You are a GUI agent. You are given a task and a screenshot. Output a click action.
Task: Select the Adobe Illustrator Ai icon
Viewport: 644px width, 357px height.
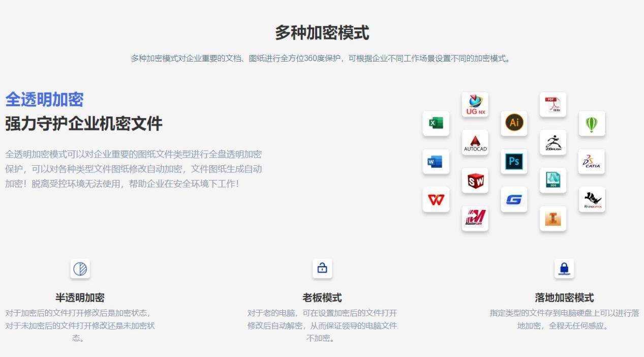pos(514,123)
